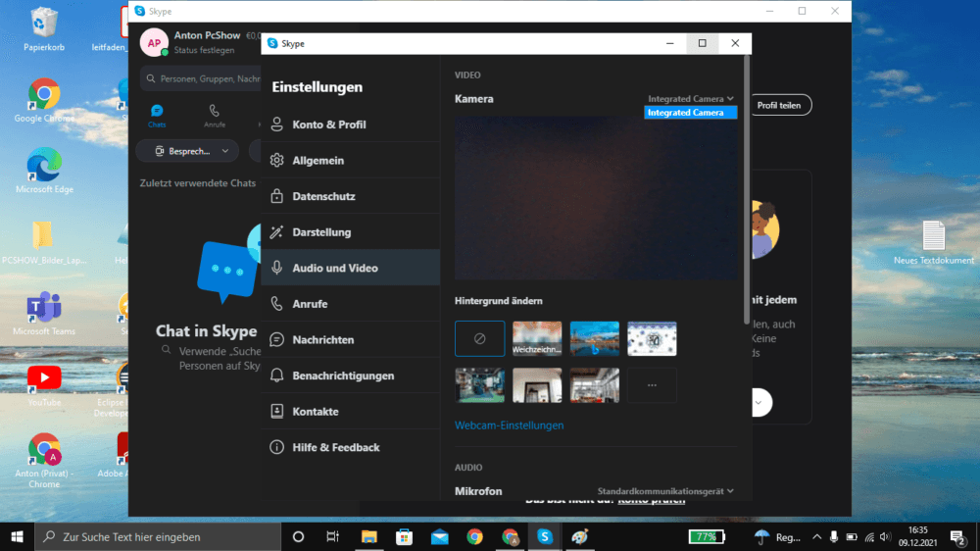Select the teal office room background
The width and height of the screenshot is (980, 551).
point(480,384)
